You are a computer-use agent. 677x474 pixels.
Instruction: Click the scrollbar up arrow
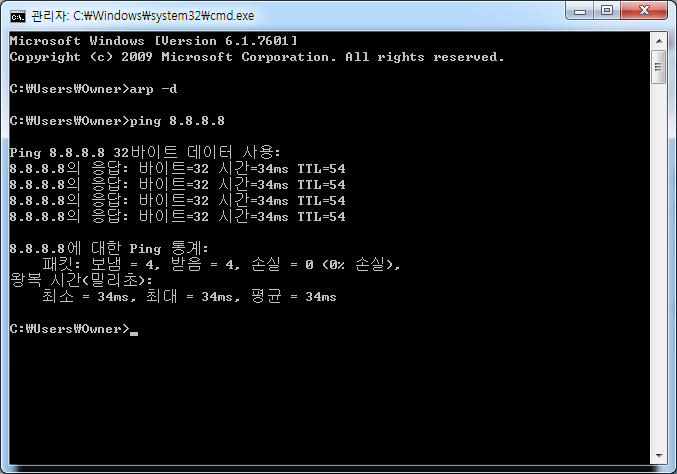(x=659, y=41)
